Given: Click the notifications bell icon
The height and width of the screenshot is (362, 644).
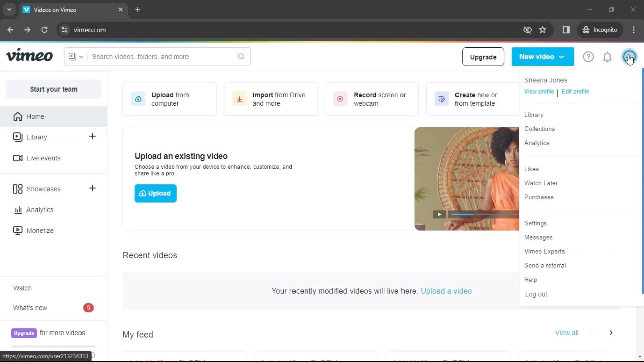Looking at the screenshot, I should 607,57.
